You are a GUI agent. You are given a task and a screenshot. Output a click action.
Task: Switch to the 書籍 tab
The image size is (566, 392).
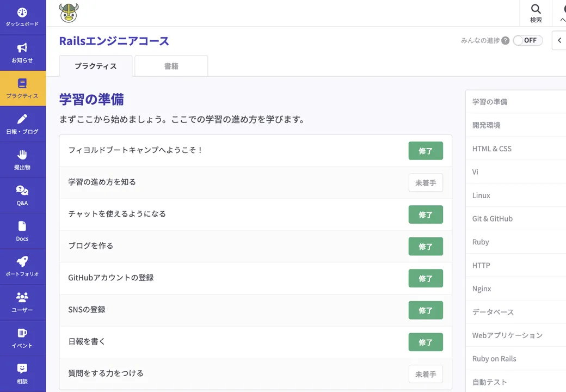[171, 66]
